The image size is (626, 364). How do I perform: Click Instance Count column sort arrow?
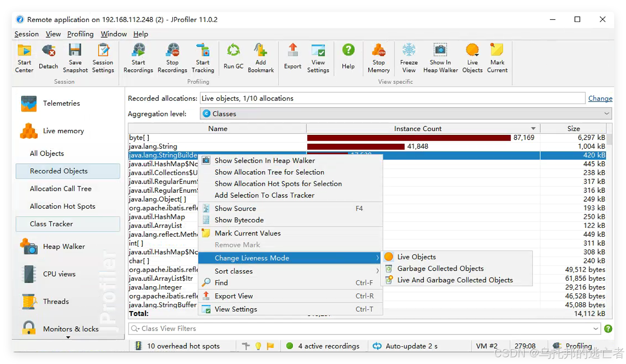[533, 129]
